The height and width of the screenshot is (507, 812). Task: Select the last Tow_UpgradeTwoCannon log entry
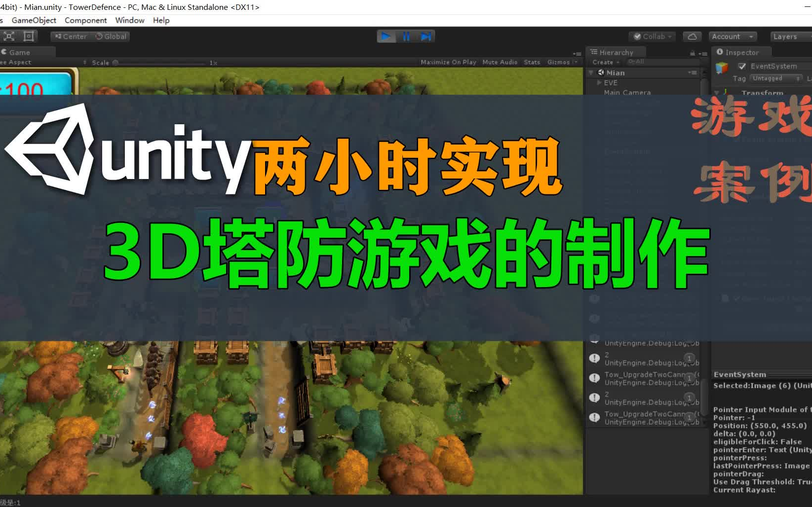tap(644, 418)
